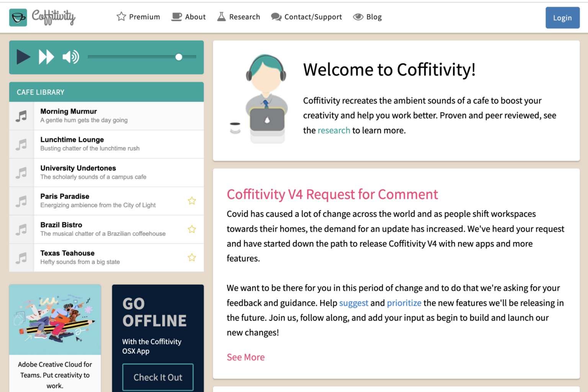This screenshot has width=588, height=392.
Task: Unfavorite Brazil Bistro by clicking its star
Action: (x=192, y=229)
